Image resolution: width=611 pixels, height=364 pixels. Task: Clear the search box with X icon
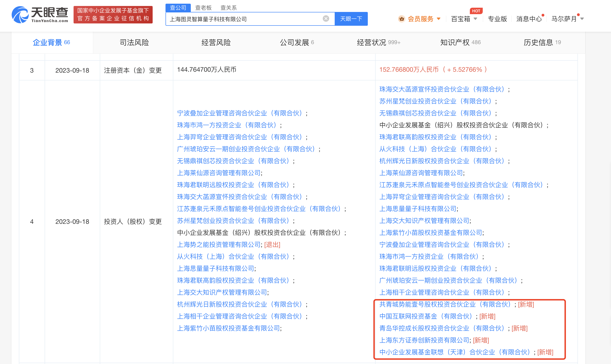pyautogui.click(x=326, y=19)
